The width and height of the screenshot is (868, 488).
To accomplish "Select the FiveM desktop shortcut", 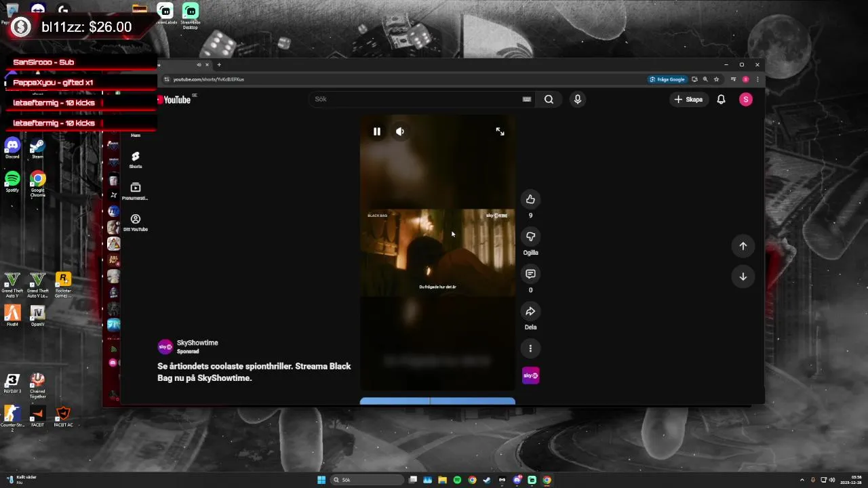I will click(x=12, y=316).
